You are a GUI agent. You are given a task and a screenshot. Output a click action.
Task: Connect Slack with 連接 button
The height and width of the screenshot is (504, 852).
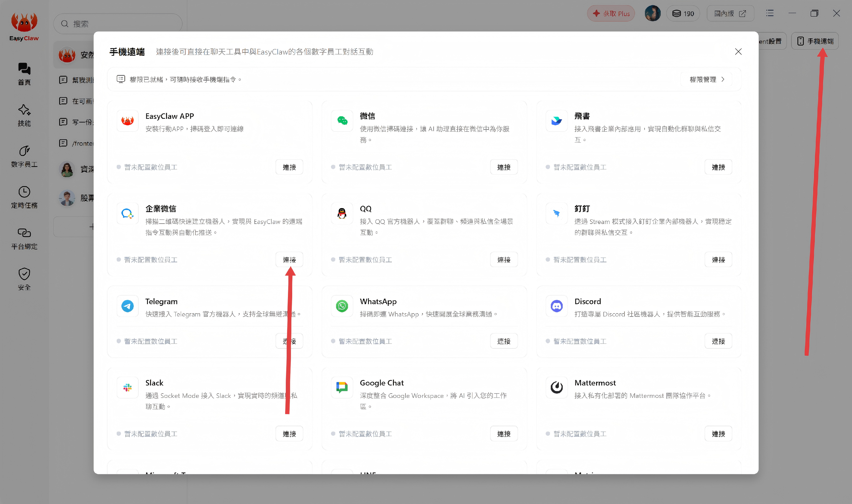(x=289, y=434)
